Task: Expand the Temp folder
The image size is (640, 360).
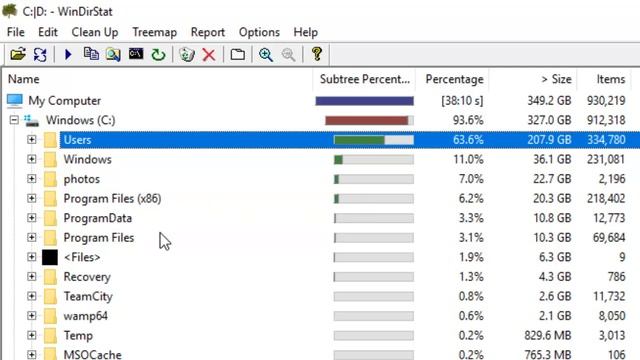Action: coord(31,336)
